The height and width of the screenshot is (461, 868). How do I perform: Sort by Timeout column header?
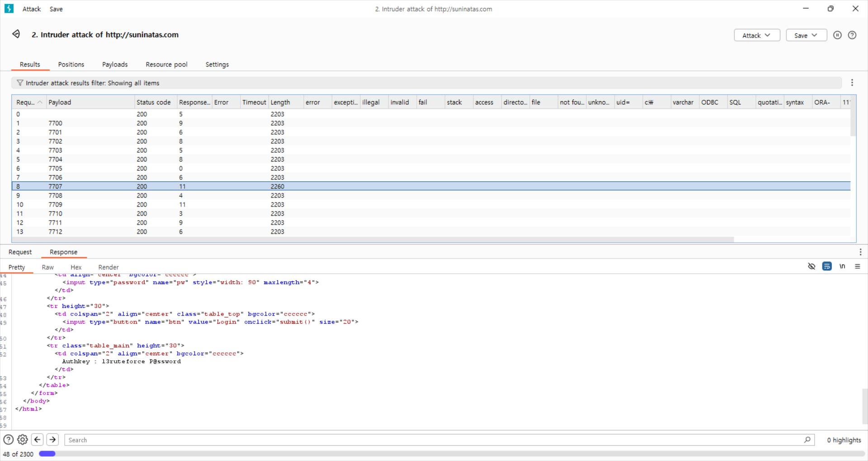click(254, 102)
